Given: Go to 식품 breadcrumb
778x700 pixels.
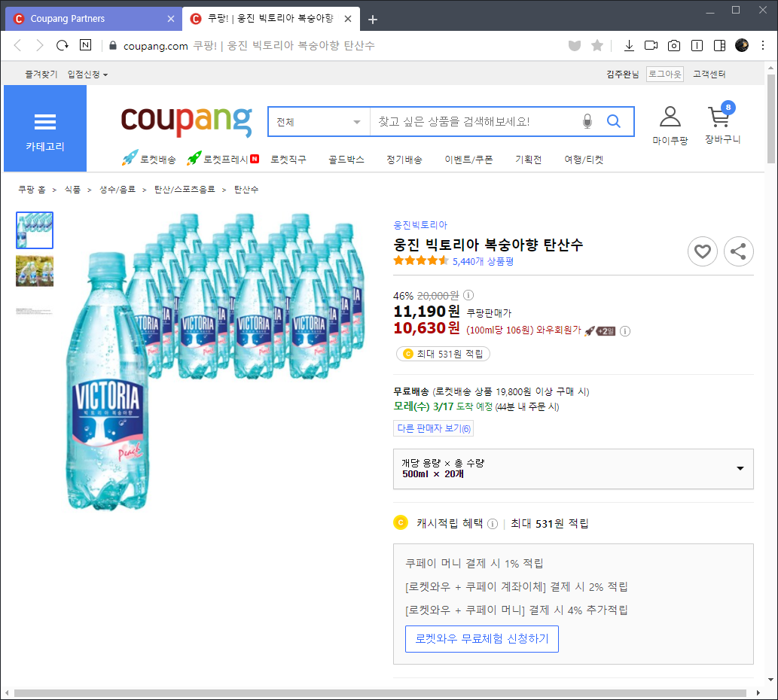Looking at the screenshot, I should tap(72, 190).
